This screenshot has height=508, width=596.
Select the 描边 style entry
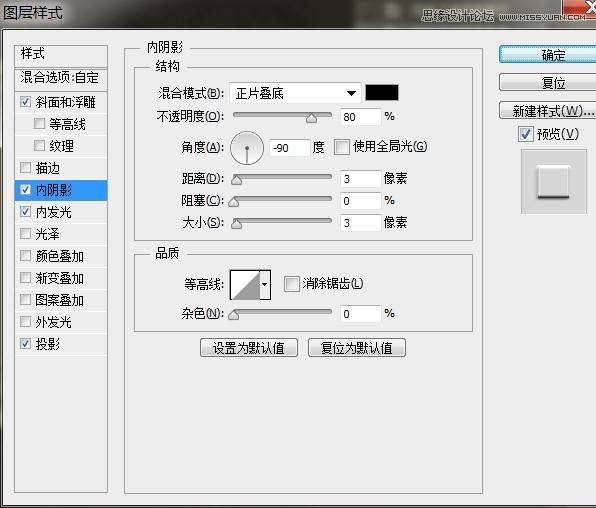(x=61, y=168)
